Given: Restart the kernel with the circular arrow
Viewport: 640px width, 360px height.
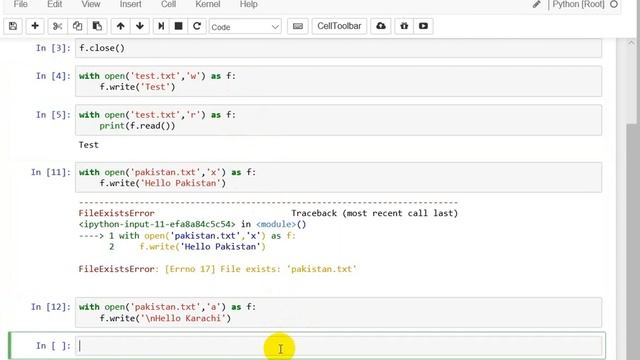Looking at the screenshot, I should pos(197,26).
